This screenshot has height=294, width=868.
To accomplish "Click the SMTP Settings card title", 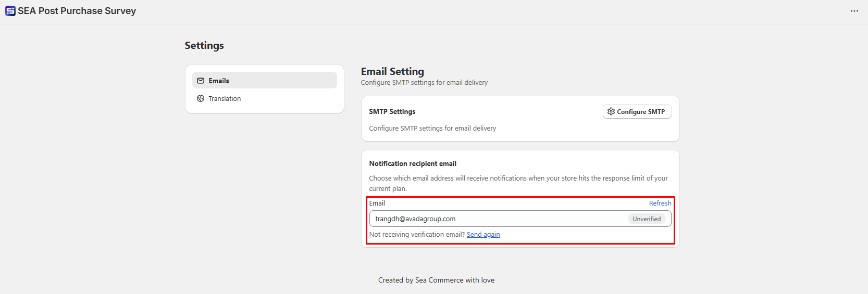I will coord(392,111).
